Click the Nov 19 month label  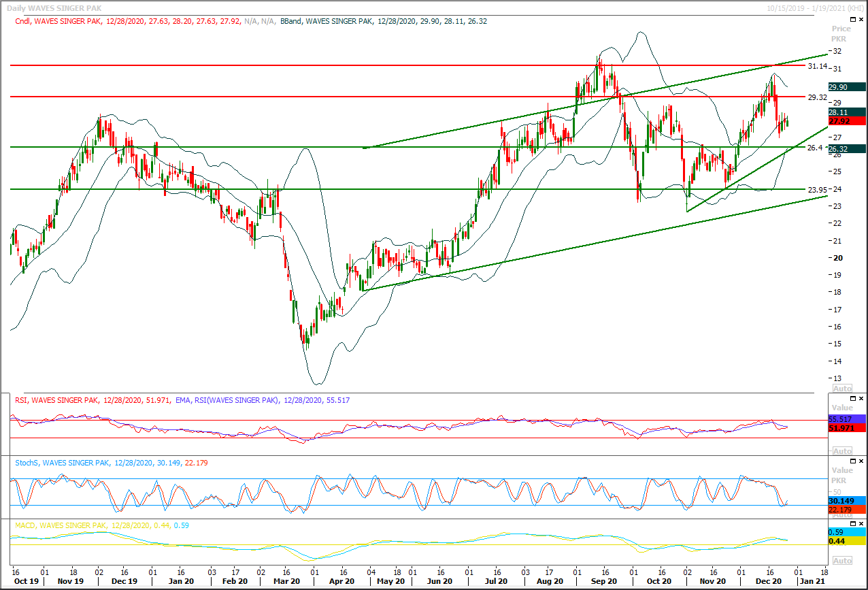point(71,582)
